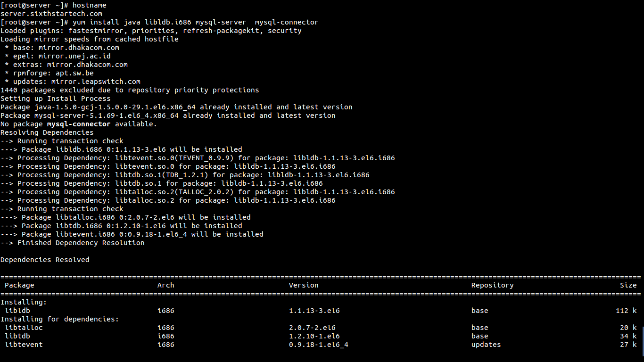Click the libtalloc dependency row

321,328
